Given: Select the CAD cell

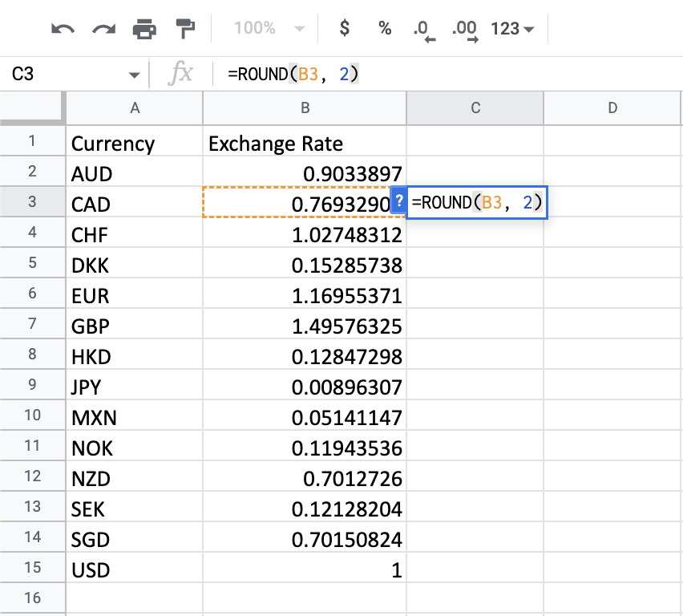Looking at the screenshot, I should pos(135,202).
